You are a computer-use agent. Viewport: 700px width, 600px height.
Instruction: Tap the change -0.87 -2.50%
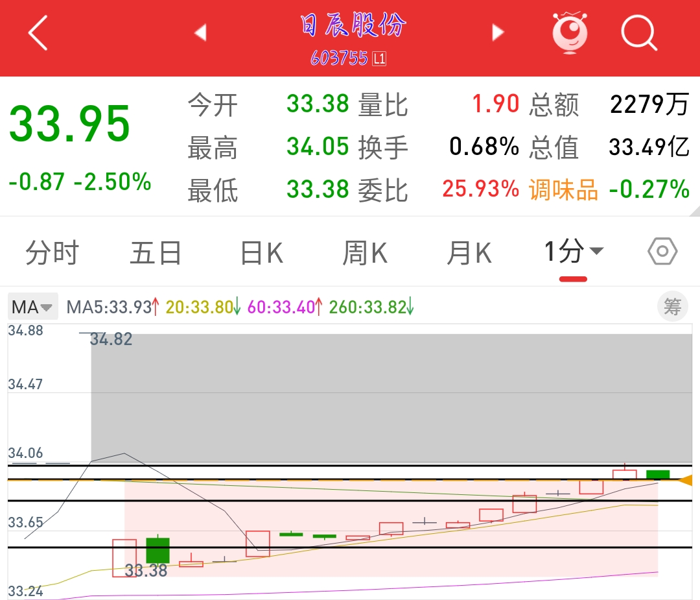80,182
